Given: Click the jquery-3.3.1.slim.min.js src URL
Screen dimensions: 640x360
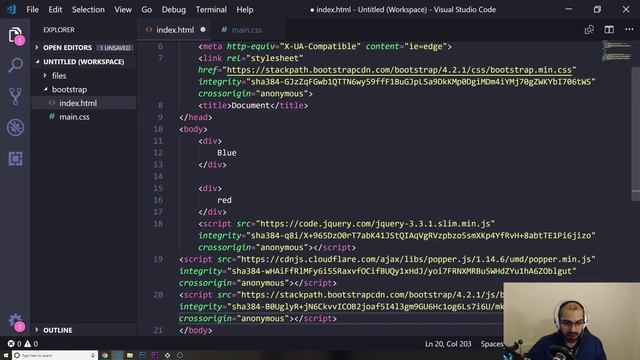Looking at the screenshot, I should (375, 224).
